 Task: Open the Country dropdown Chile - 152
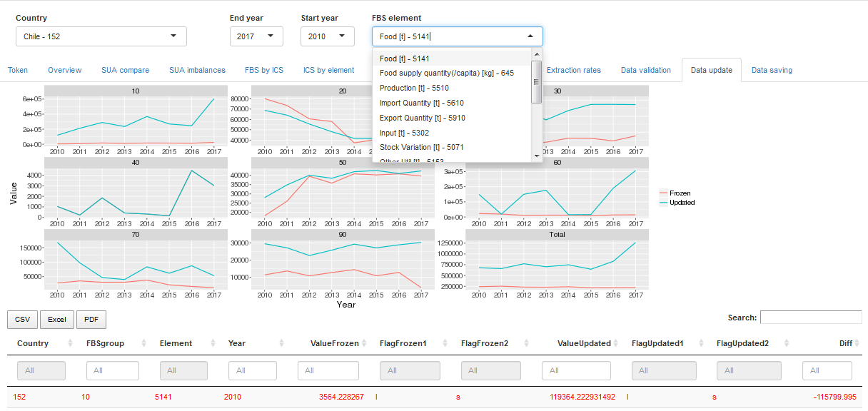tap(101, 36)
